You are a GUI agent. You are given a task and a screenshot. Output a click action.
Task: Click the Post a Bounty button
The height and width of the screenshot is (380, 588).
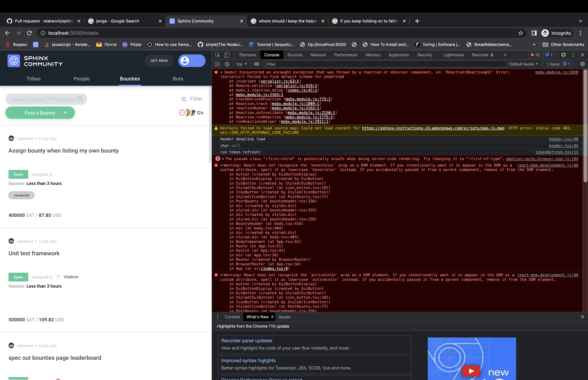[x=40, y=113]
